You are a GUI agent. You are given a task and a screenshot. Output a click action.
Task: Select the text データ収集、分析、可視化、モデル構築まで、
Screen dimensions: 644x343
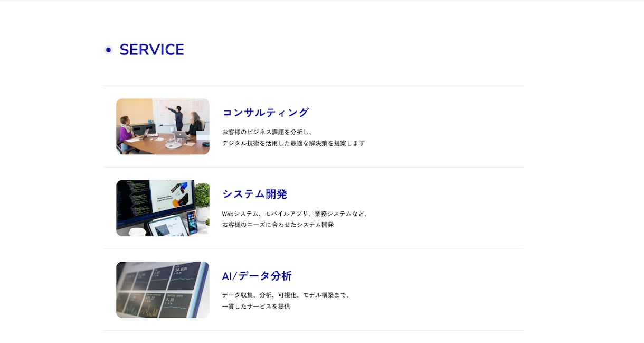[286, 295]
